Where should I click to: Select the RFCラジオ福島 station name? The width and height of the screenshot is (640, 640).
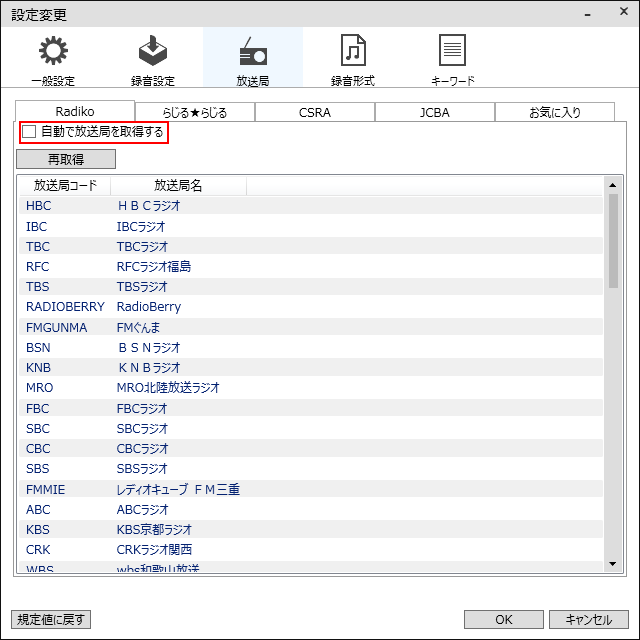(154, 267)
